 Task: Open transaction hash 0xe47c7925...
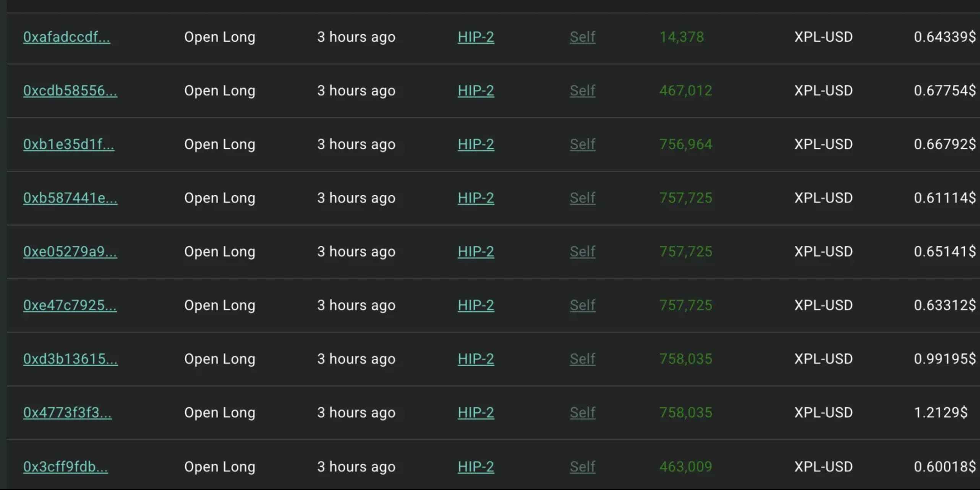pos(70,305)
